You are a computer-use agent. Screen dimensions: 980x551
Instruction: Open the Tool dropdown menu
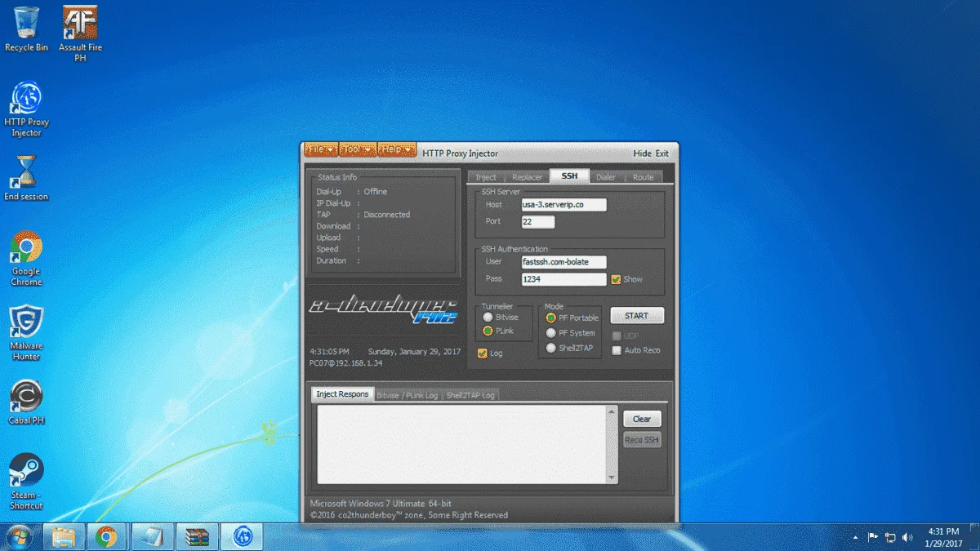coord(357,149)
